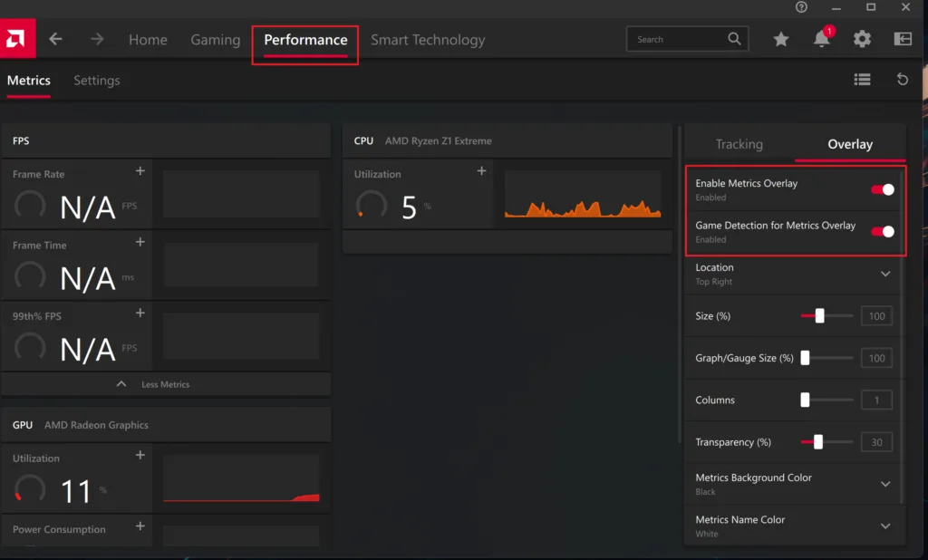
Task: Click the FPS section header
Action: pyautogui.click(x=166, y=140)
